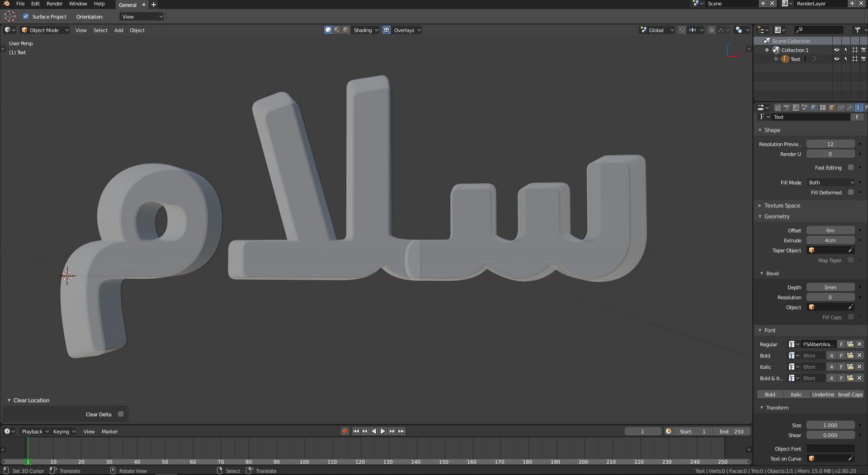Click the Small Caps button in Font panel
Image resolution: width=868 pixels, height=475 pixels.
coord(851,394)
